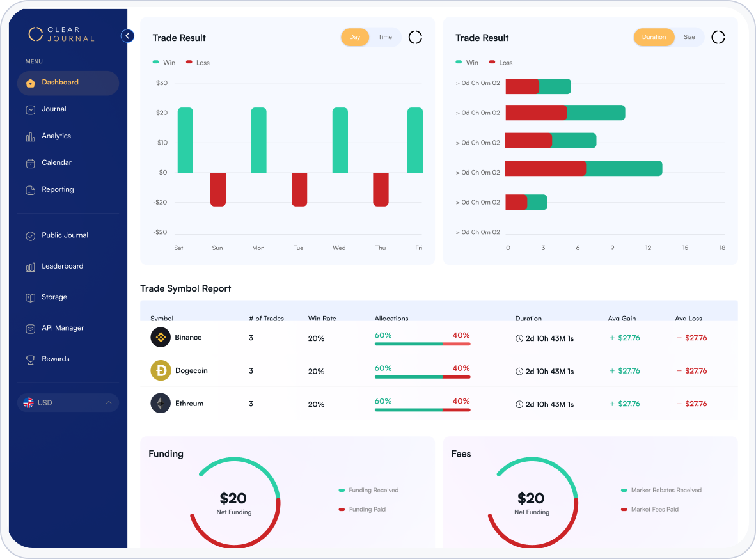Click the UK flag icon

coord(28,403)
